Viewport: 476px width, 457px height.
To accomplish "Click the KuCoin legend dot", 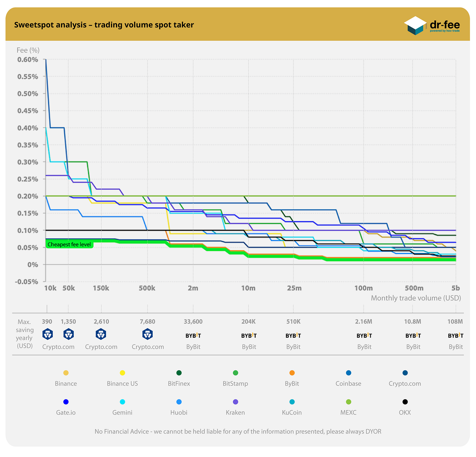I will click(x=292, y=402).
